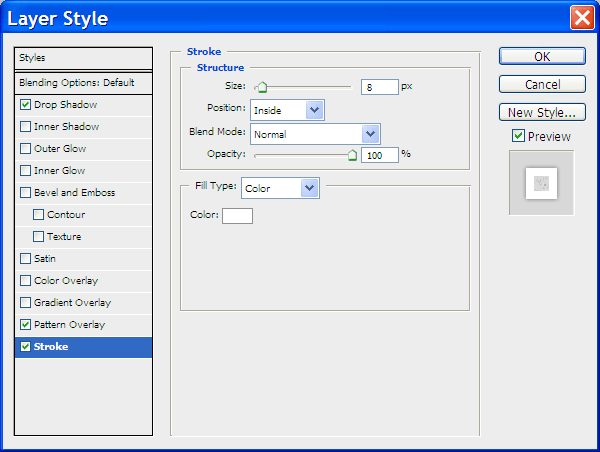Open the Fill Type dropdown
Screen dimensions: 600x452
(x=280, y=188)
